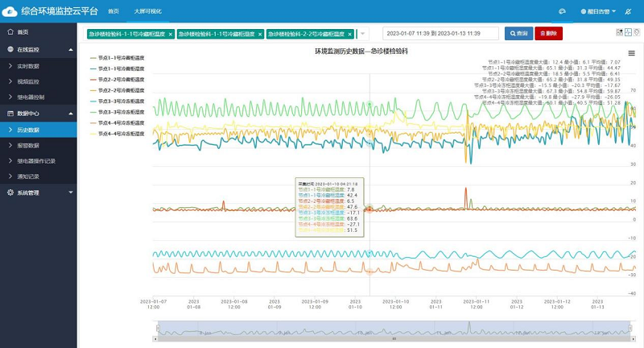The height and width of the screenshot is (348, 644).
Task: Click the red 删除 delete button
Action: click(x=548, y=34)
